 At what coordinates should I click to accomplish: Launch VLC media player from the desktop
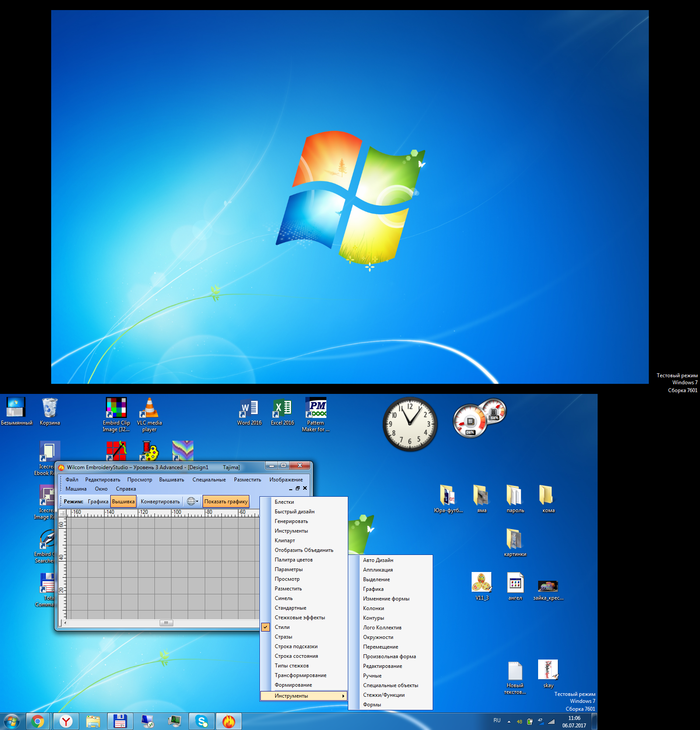coord(149,414)
